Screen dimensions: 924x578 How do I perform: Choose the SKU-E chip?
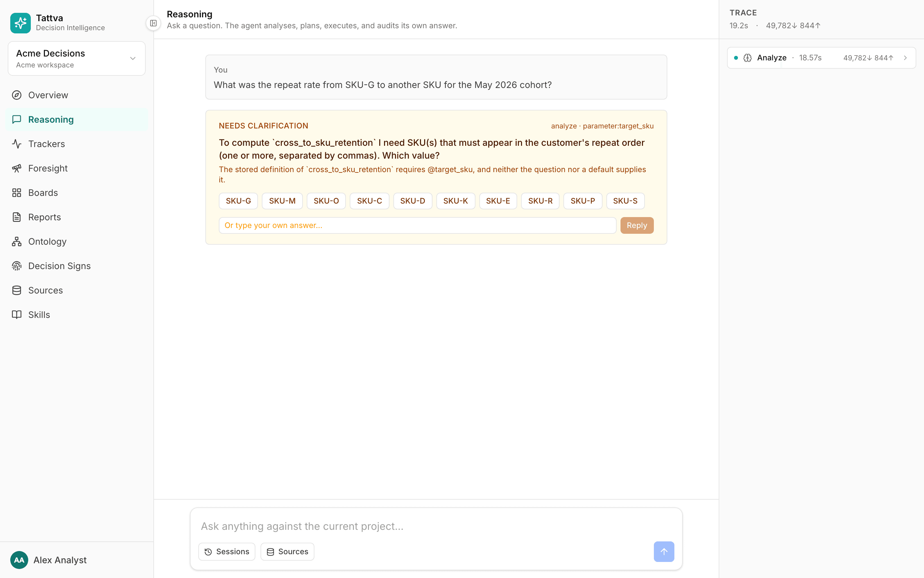tap(498, 201)
